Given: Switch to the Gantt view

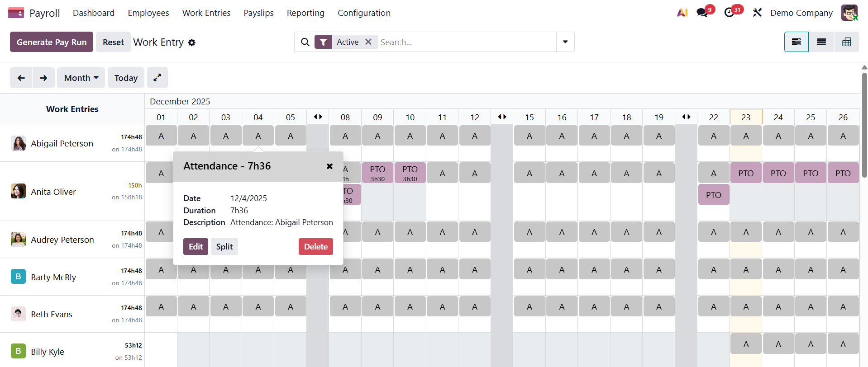Looking at the screenshot, I should (796, 42).
